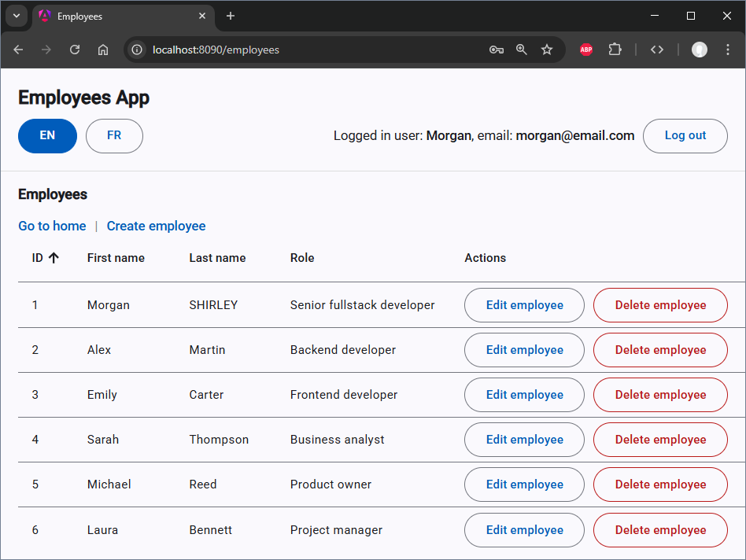This screenshot has height=560, width=746.
Task: Open the extensions puzzle-piece icon
Action: click(615, 49)
